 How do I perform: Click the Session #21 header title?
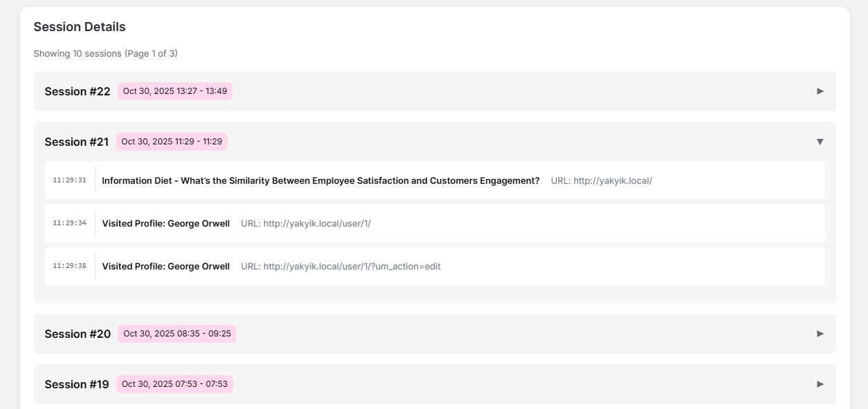77,142
